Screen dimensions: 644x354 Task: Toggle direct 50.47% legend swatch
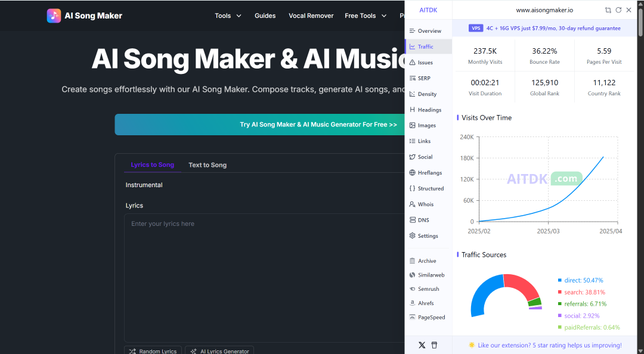[x=559, y=280]
